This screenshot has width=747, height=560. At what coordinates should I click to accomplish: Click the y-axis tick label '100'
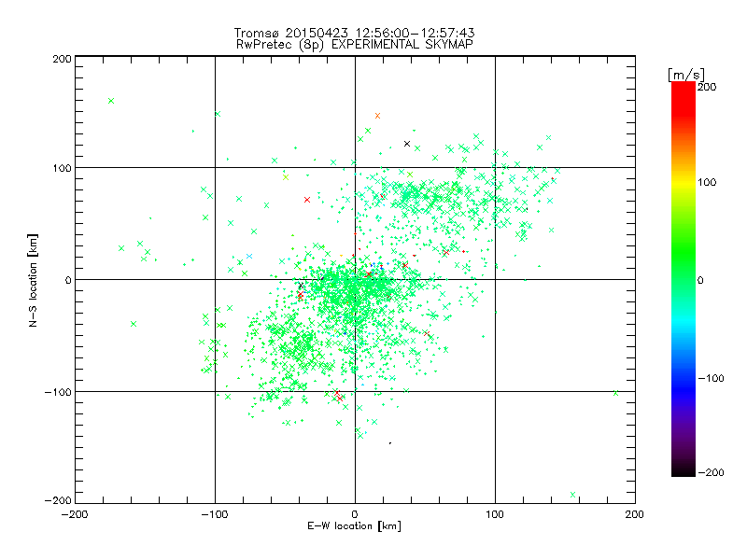coord(62,168)
